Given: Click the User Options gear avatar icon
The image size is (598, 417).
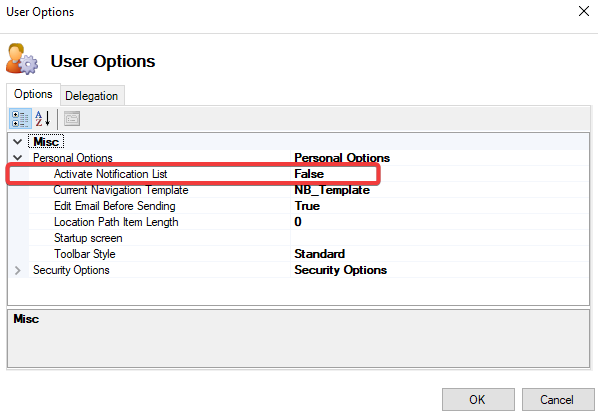Looking at the screenshot, I should pyautogui.click(x=22, y=59).
